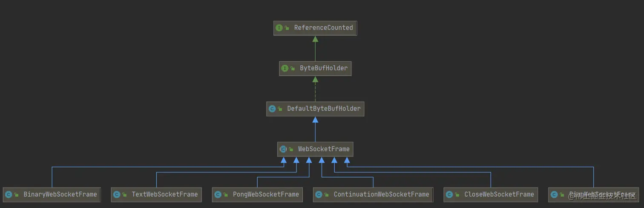Select the CloseWebSocketFrame label text
The width and height of the screenshot is (644, 208).
pos(499,194)
